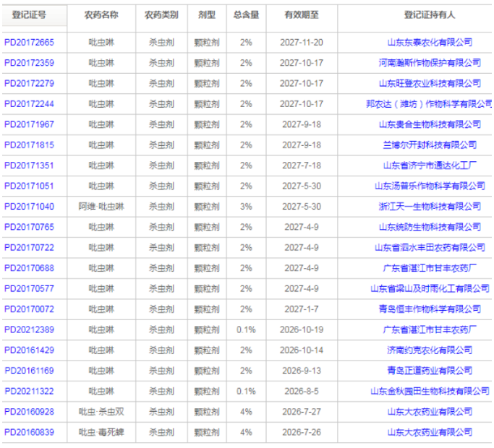Open holder 山东金秋园田生物科技有限公司

pos(430,392)
